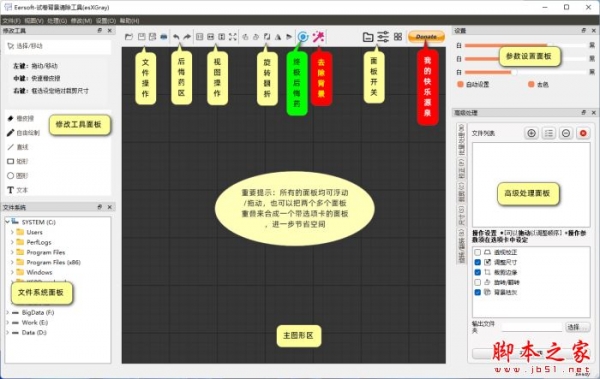Toggle the four-squares grid panel icon
This screenshot has height=379, width=600.
coord(398,36)
